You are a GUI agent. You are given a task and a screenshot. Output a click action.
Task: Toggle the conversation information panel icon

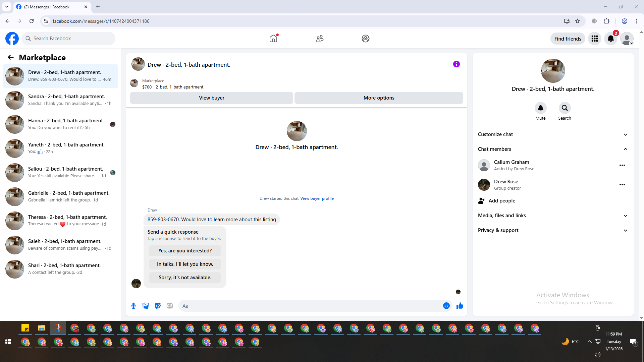(x=456, y=64)
